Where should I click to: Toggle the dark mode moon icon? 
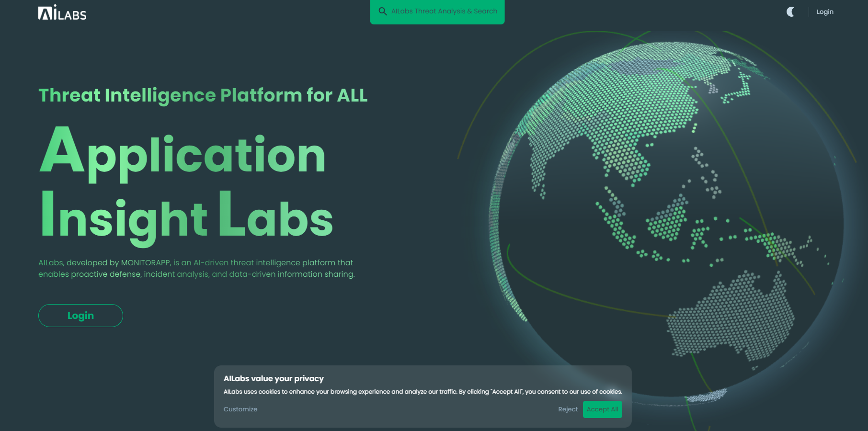790,11
